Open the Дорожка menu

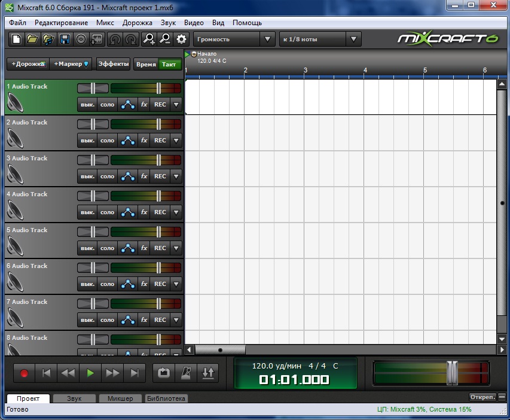coord(138,23)
